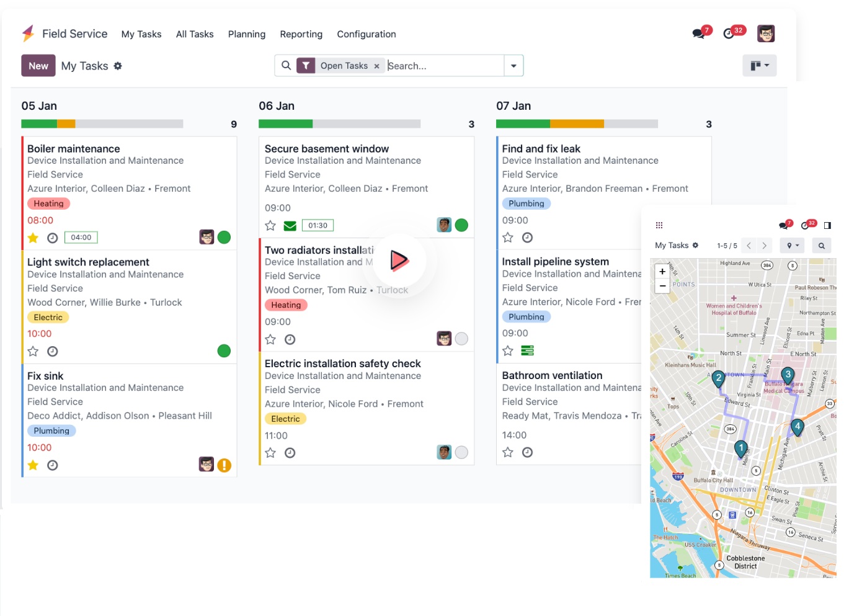Toggle the grey status circle on Two radiators installation

point(461,339)
